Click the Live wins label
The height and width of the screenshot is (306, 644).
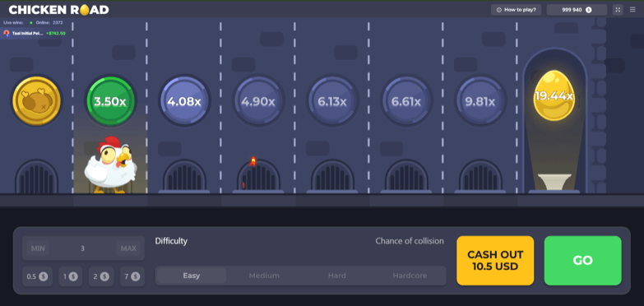pos(13,22)
